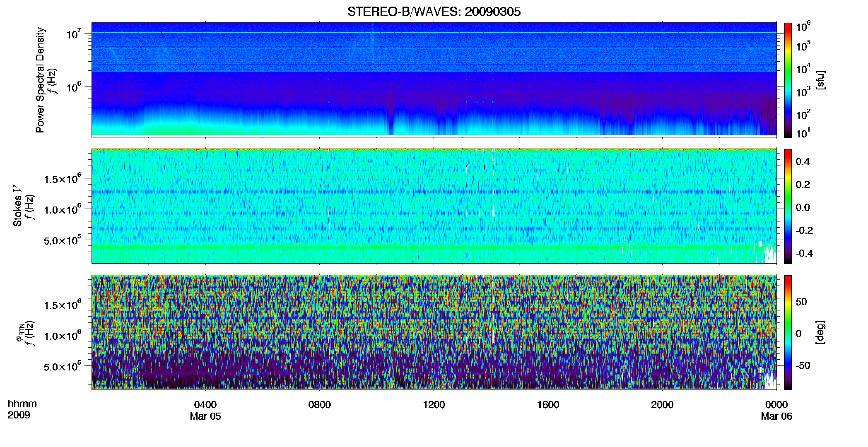Click the [sfu] colorbar unit label
Image resolution: width=868 pixels, height=447 pixels.
[820, 80]
